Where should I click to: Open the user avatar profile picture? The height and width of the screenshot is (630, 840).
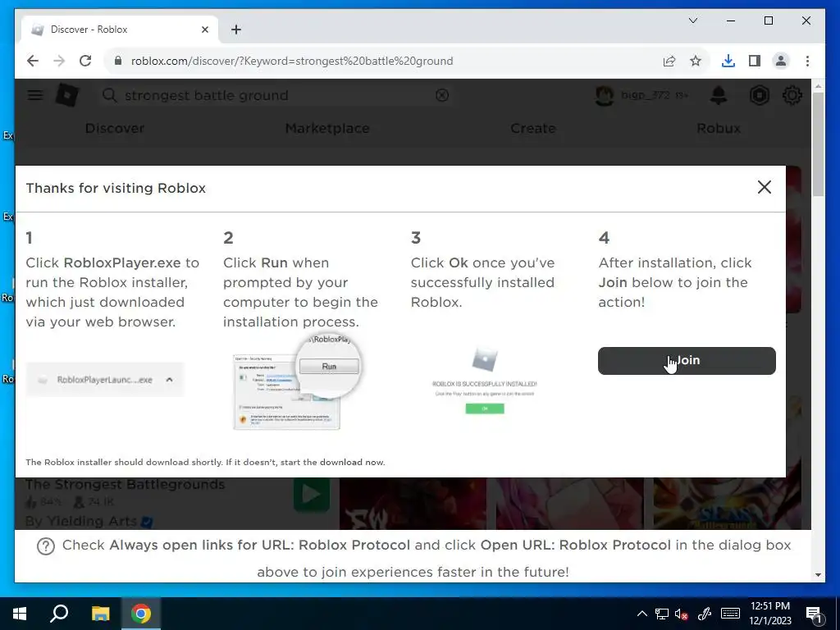tap(605, 95)
